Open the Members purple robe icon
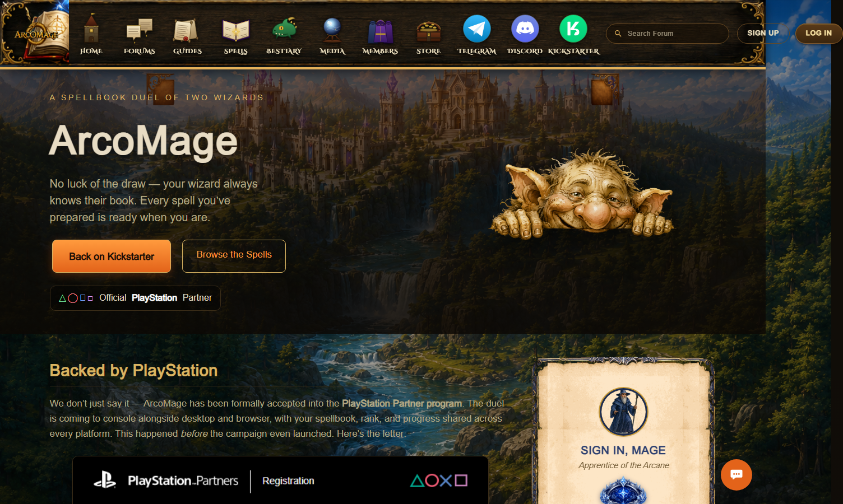843x504 pixels. [381, 31]
